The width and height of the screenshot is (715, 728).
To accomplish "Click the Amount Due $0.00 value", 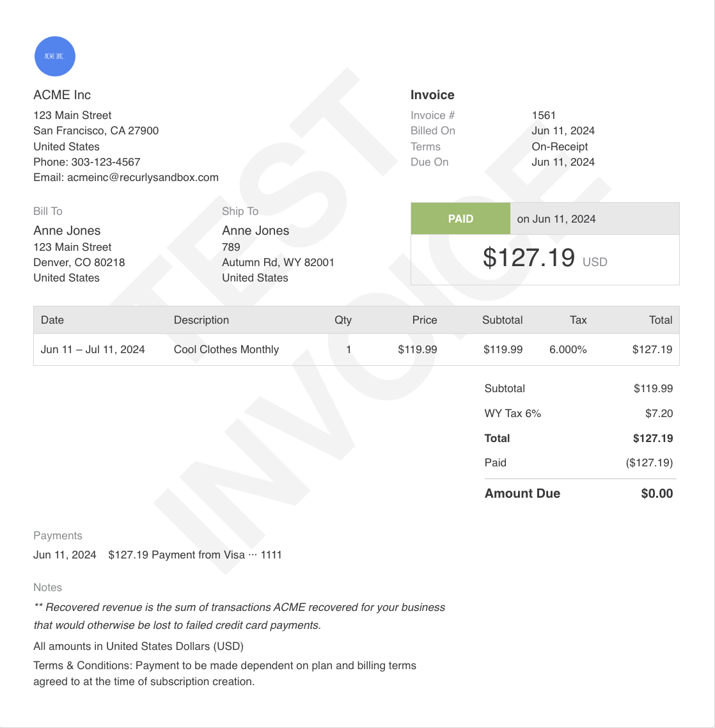I will (x=657, y=493).
